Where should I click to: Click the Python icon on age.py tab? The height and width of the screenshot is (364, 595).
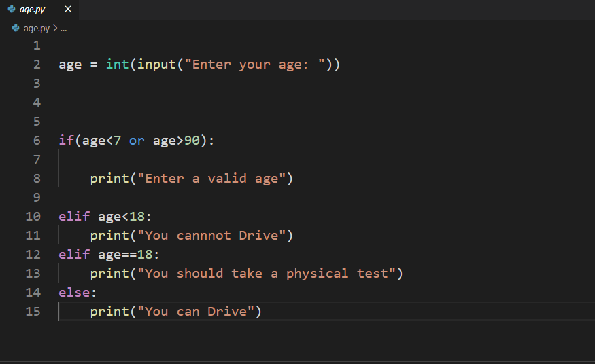tap(12, 9)
